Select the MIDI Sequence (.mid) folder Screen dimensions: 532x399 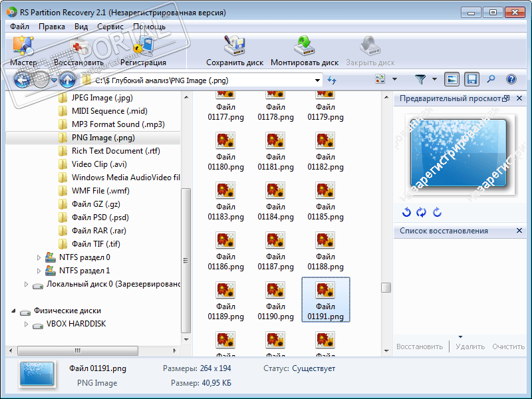tap(109, 111)
